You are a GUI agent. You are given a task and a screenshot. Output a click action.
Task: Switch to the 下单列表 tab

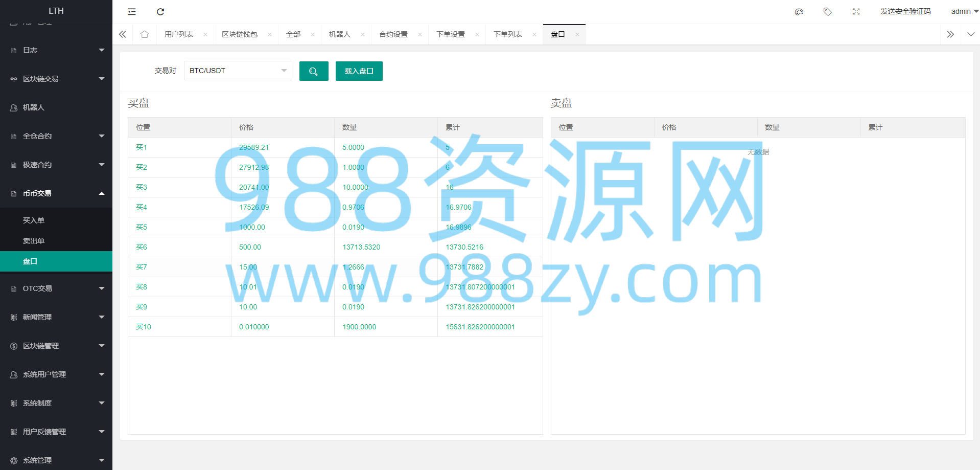(x=508, y=34)
